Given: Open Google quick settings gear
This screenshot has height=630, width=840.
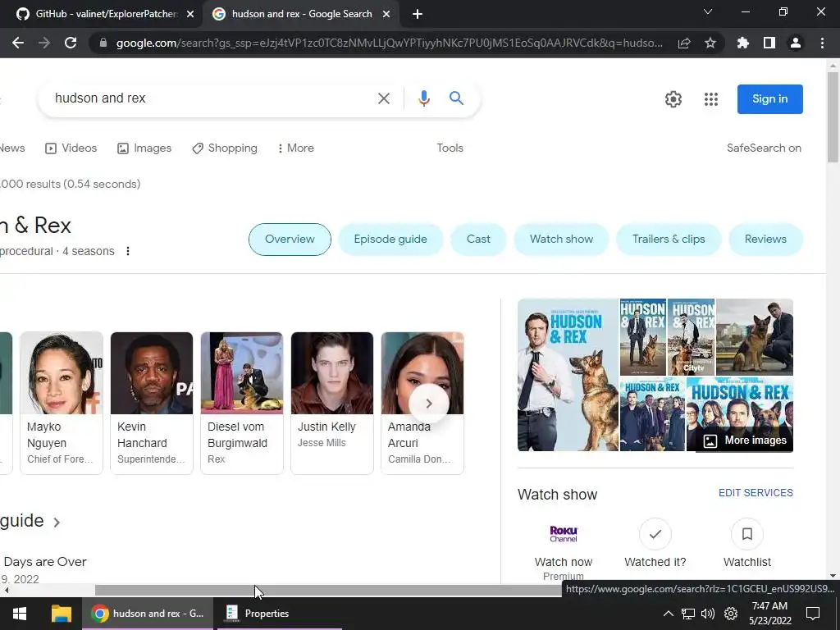Looking at the screenshot, I should 673,99.
